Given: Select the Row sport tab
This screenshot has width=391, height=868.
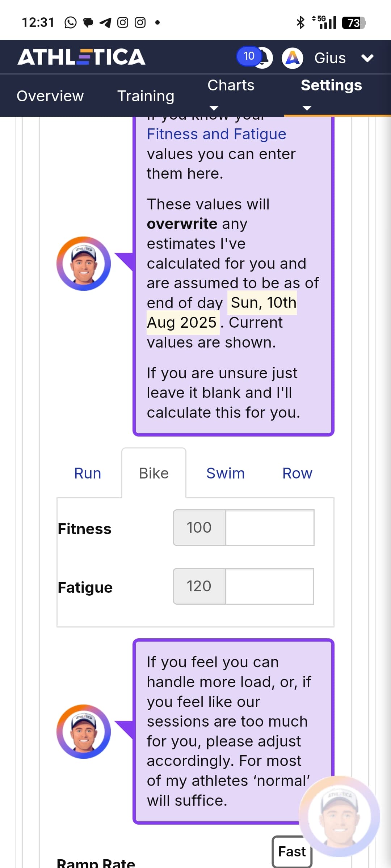Looking at the screenshot, I should (297, 473).
